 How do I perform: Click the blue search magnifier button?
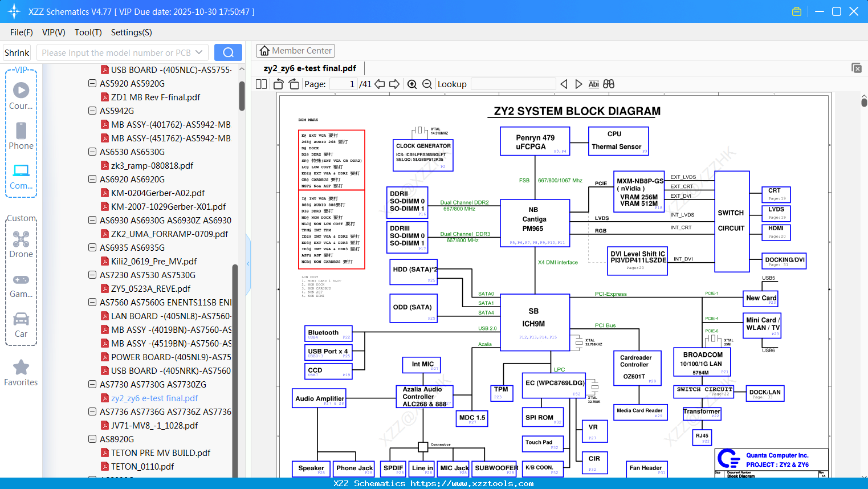point(228,52)
